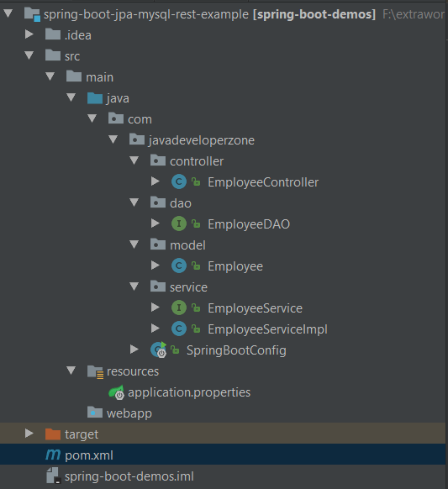
Task: Click the webapp web folder icon
Action: (x=95, y=413)
